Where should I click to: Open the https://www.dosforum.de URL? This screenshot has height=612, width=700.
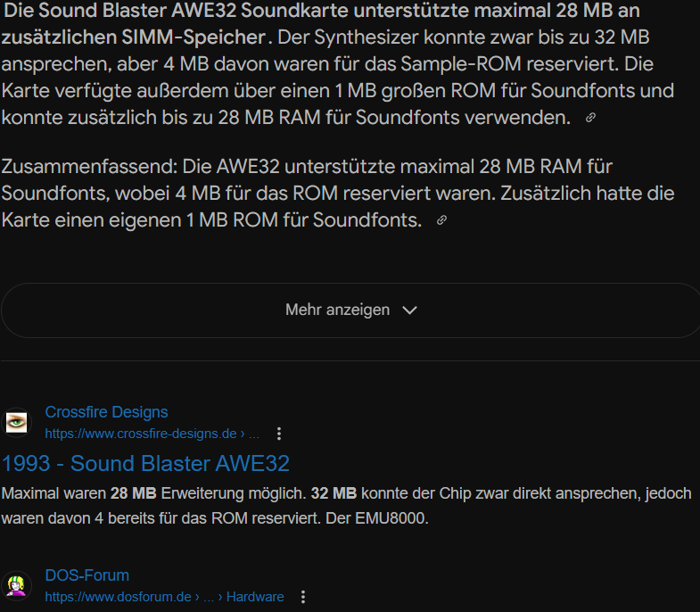coord(118,597)
